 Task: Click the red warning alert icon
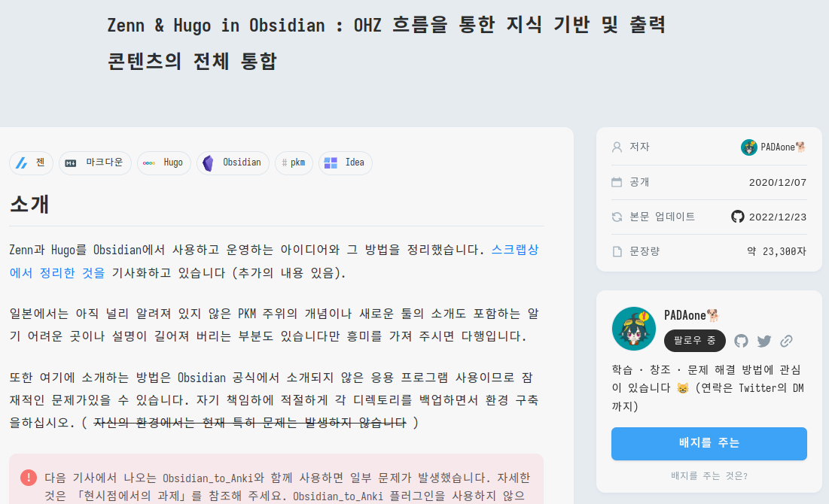tap(29, 477)
